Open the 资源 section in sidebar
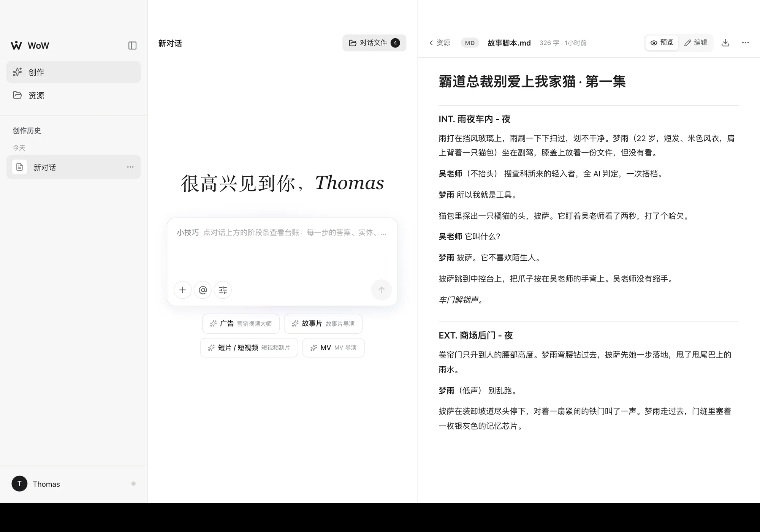 point(74,95)
